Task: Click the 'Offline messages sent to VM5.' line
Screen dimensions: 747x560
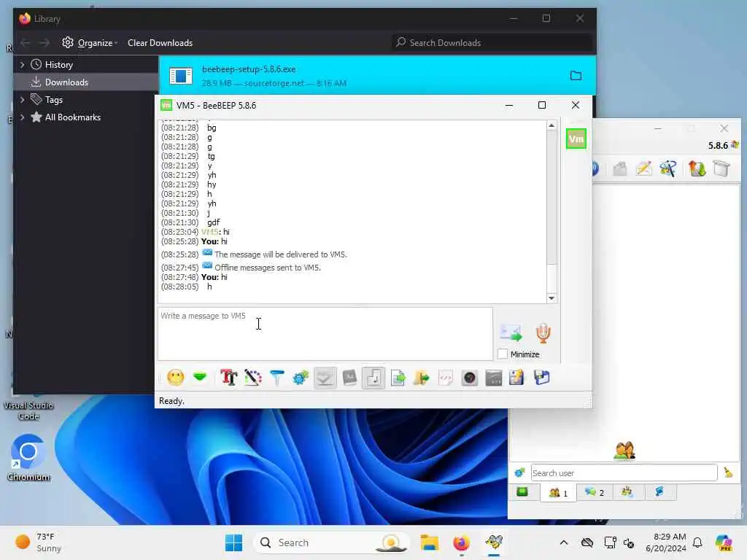Action: [268, 268]
